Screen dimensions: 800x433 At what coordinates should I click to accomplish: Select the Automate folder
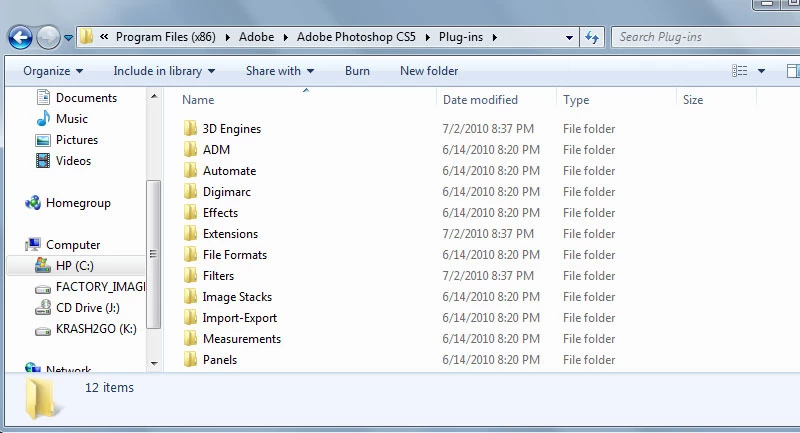(220, 171)
